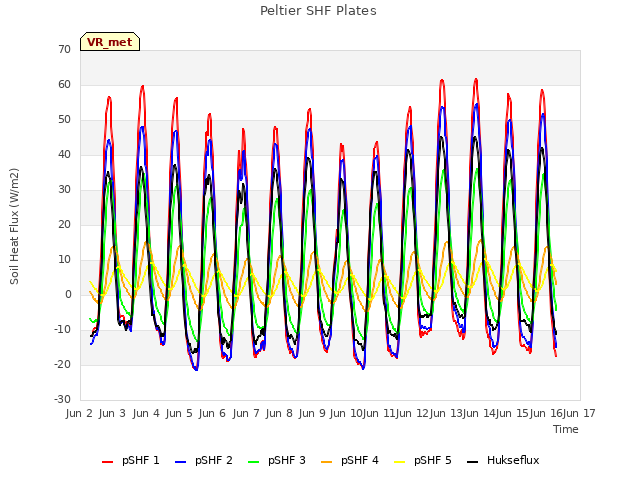Click the Jun 17 x-axis label
Screen dimensions: 640x480
pos(579,413)
